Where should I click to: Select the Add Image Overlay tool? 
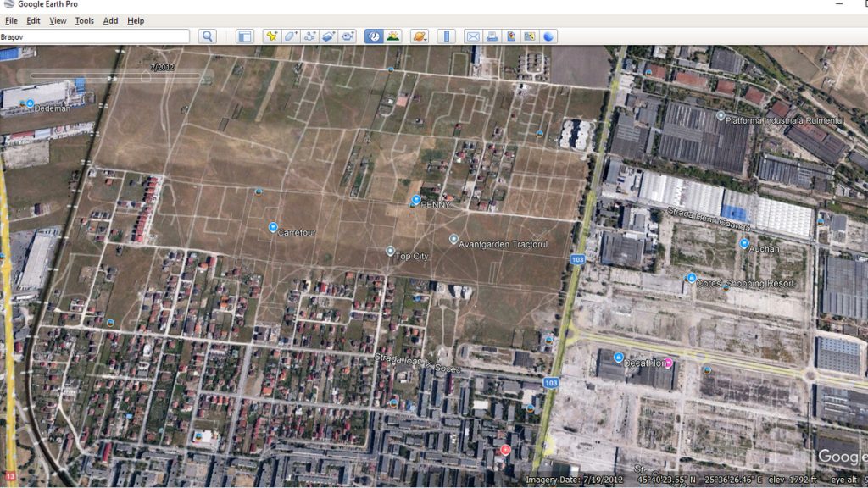pyautogui.click(x=328, y=36)
